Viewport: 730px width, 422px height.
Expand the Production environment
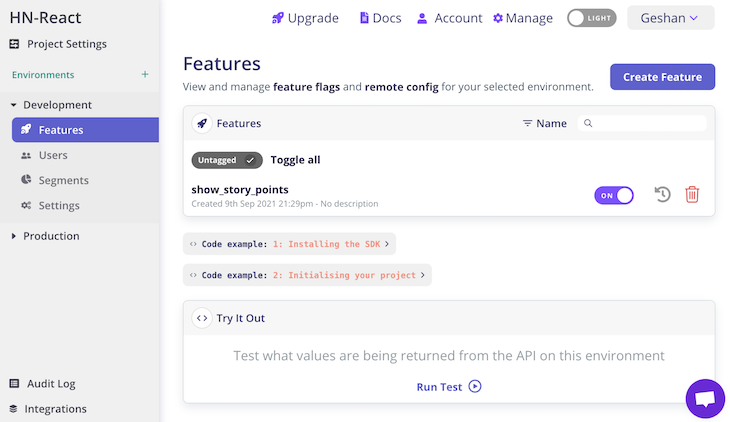pos(45,236)
